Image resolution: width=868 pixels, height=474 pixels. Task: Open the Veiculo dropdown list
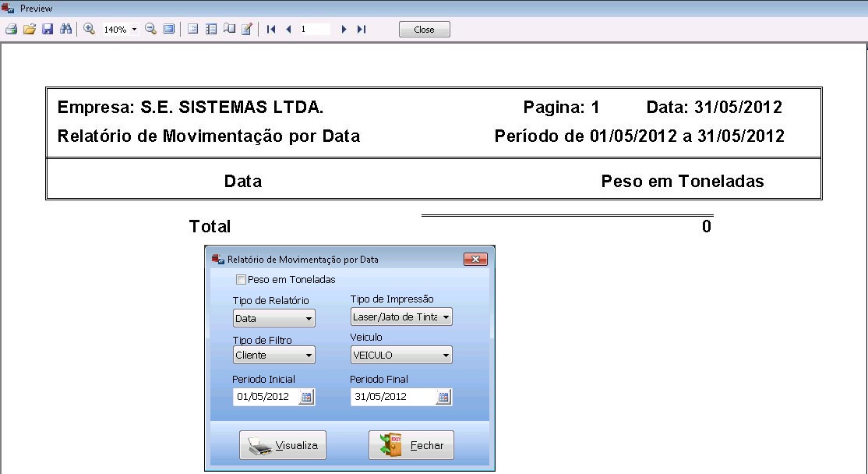click(446, 355)
